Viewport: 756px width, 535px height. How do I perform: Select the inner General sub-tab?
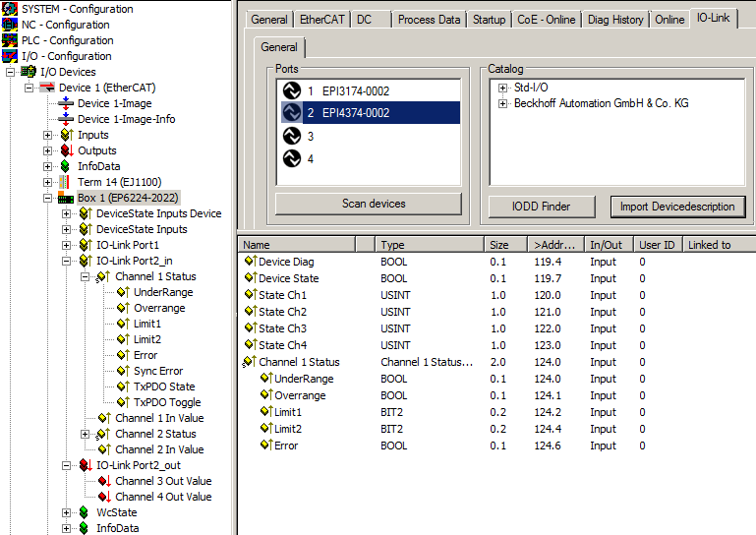coord(279,47)
